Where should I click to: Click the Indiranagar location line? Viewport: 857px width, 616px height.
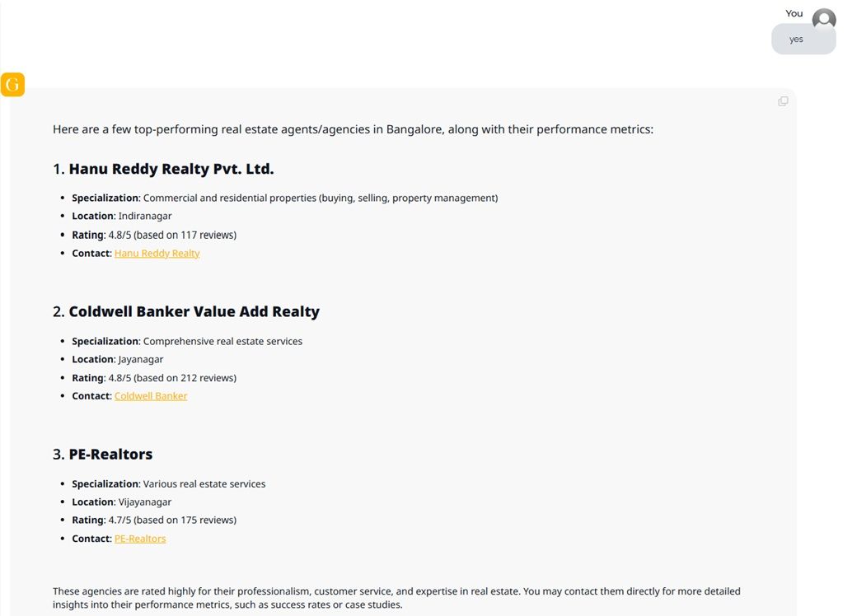click(x=122, y=216)
